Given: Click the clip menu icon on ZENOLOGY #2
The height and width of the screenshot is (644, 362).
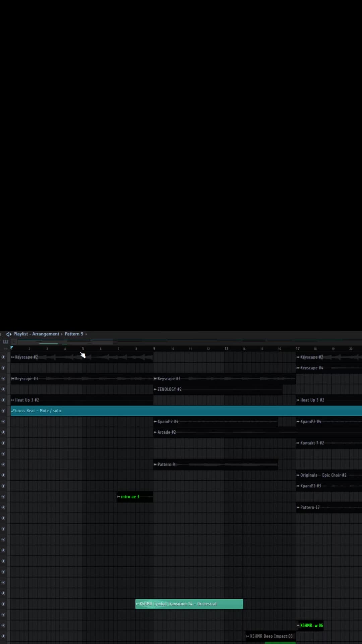Looking at the screenshot, I should pos(155,389).
